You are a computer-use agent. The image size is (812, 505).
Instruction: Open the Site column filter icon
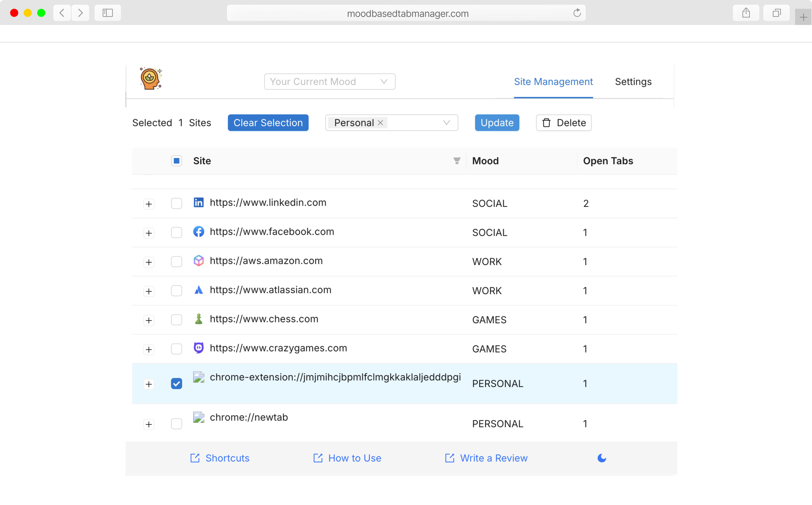pos(456,161)
